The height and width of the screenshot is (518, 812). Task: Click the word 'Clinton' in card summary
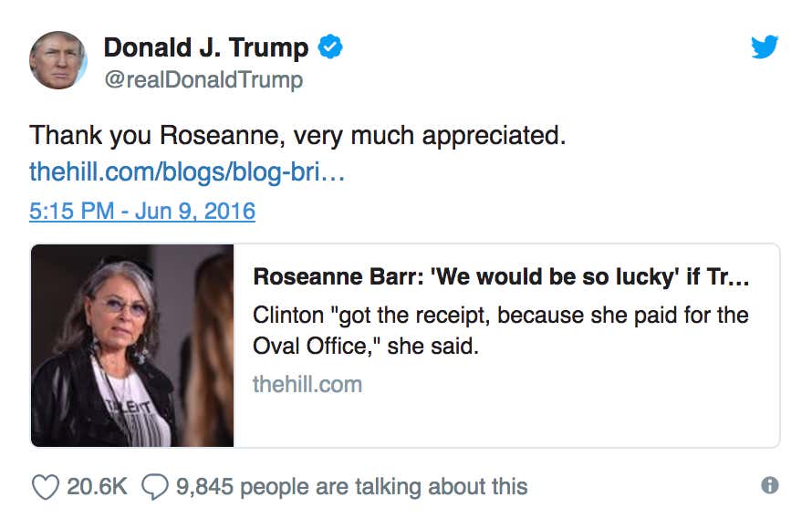click(x=288, y=316)
